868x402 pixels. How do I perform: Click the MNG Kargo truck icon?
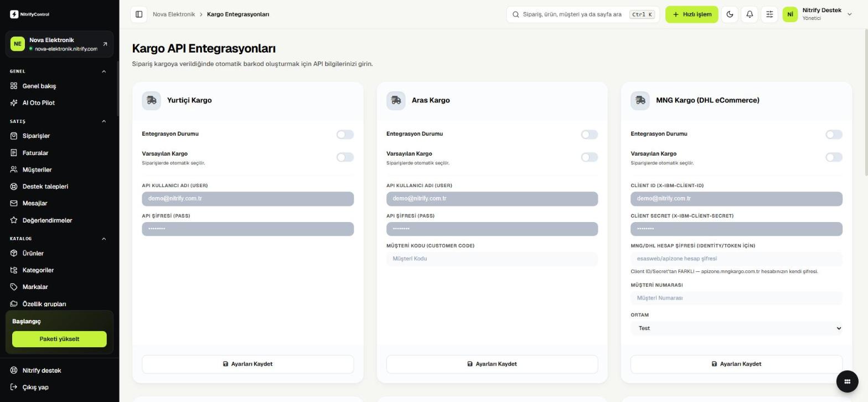coord(640,101)
